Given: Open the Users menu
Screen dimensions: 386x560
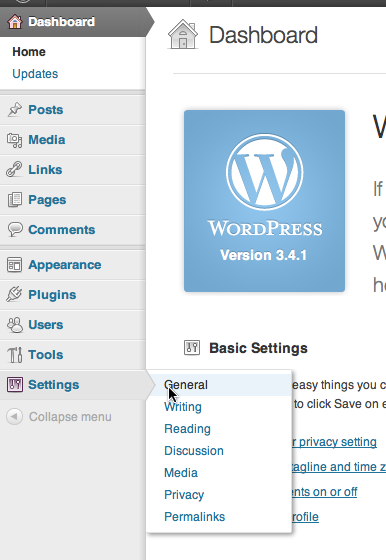Looking at the screenshot, I should 46,325.
